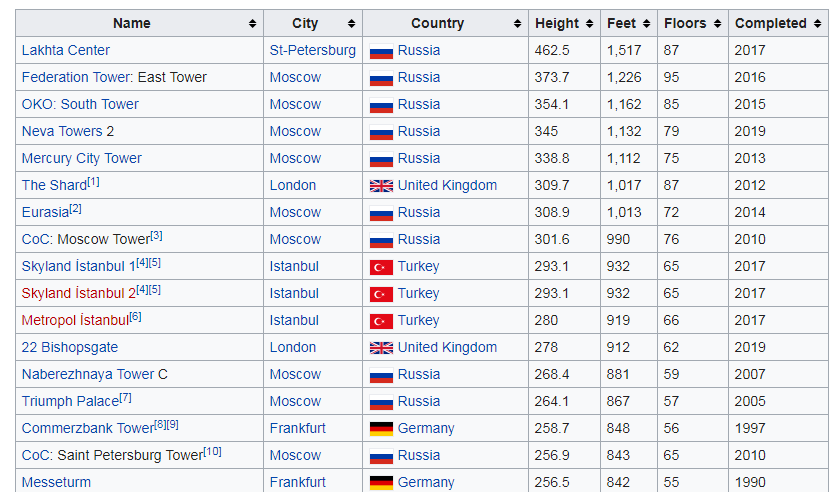Sort table by Completed column arrows
Screen dimensions: 833x492
pyautogui.click(x=817, y=23)
